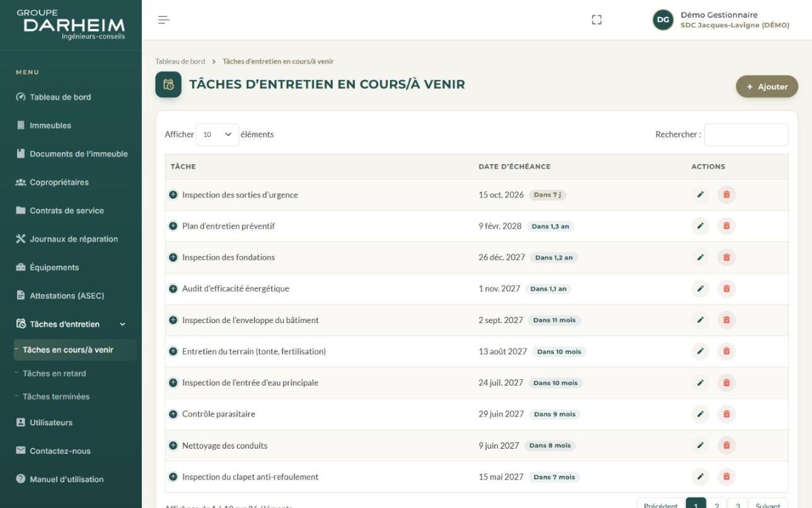
Task: Expand the Inspection des sorties d'urgence row
Action: [173, 195]
